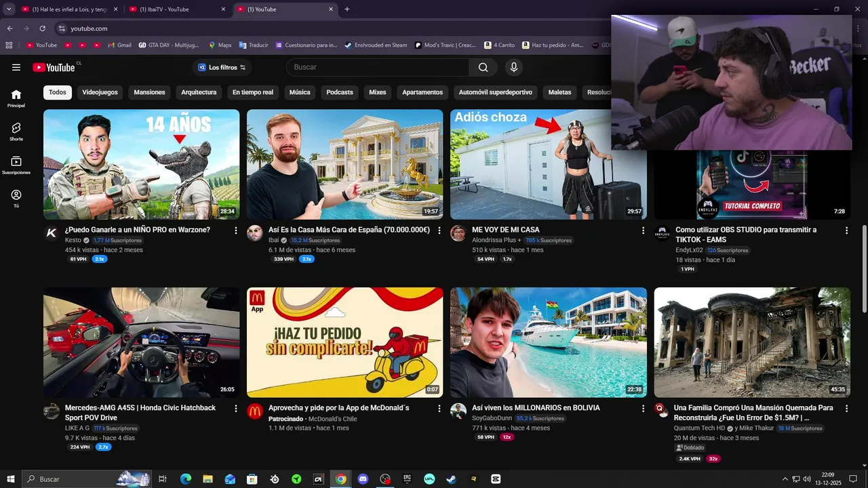Open Shorts from the sidebar
Viewport: 868px width, 488px height.
(16, 131)
